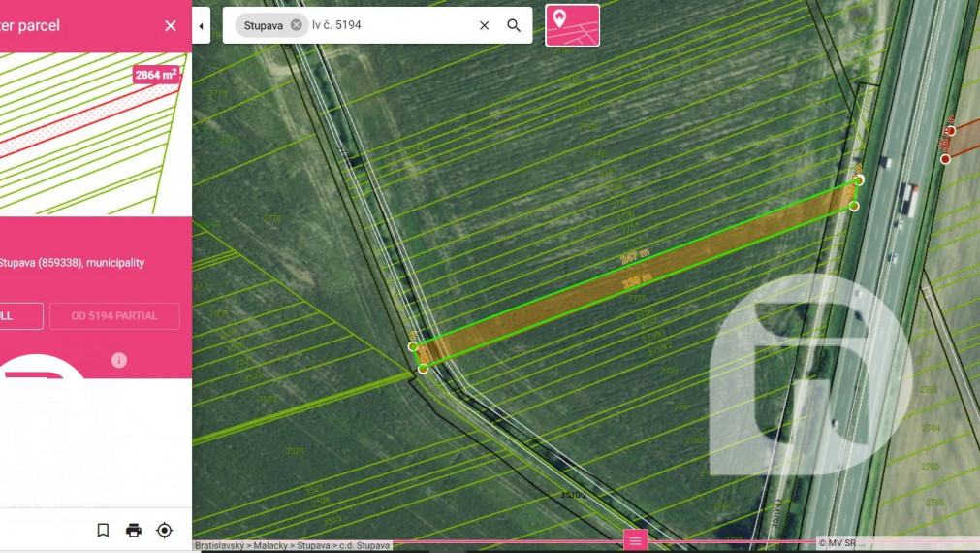Locate parcel on map target icon
The width and height of the screenshot is (980, 553).
(165, 531)
